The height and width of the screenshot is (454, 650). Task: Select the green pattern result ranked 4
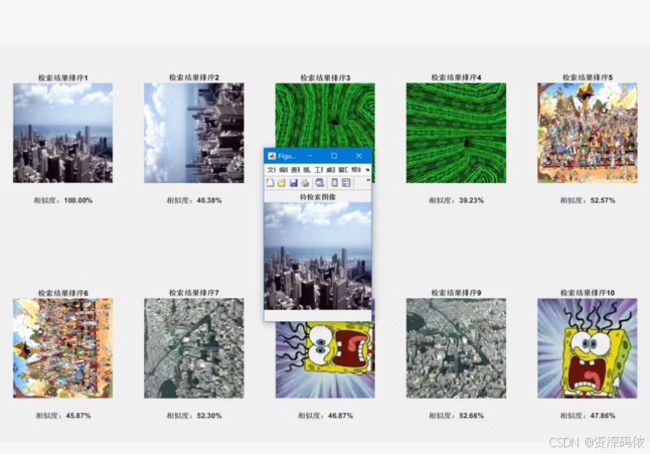pyautogui.click(x=456, y=133)
